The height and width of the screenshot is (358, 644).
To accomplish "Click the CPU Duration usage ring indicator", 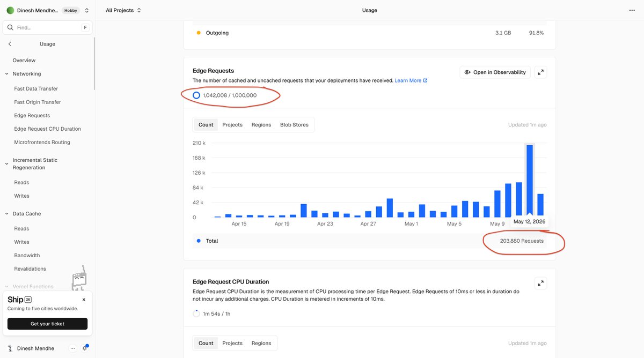I will [196, 314].
